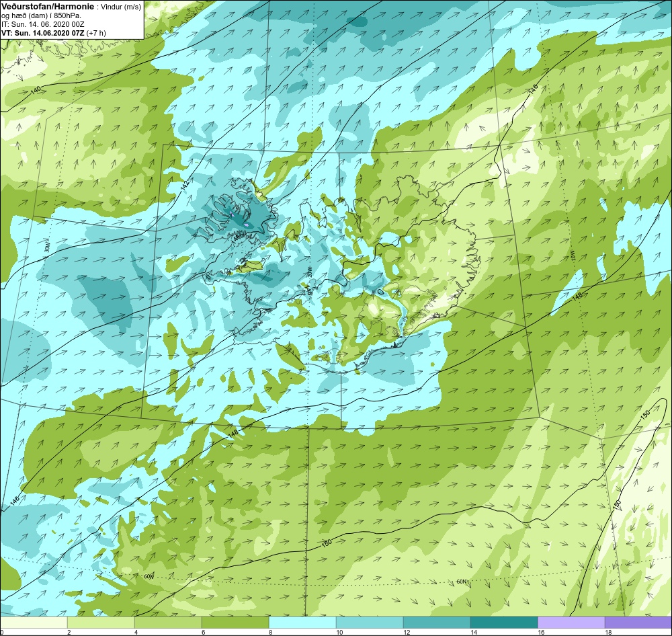Click the legend scale value 12
The image size is (672, 636).
[x=407, y=632]
